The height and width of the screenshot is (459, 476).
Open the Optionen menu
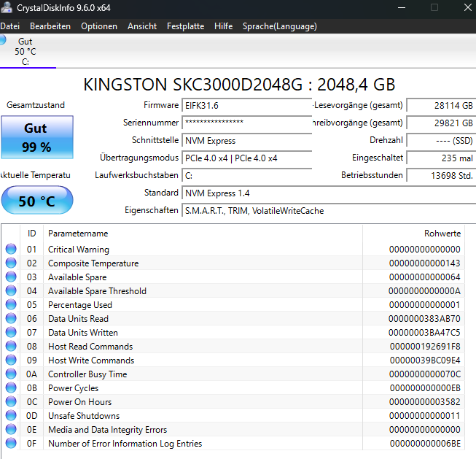click(x=99, y=26)
